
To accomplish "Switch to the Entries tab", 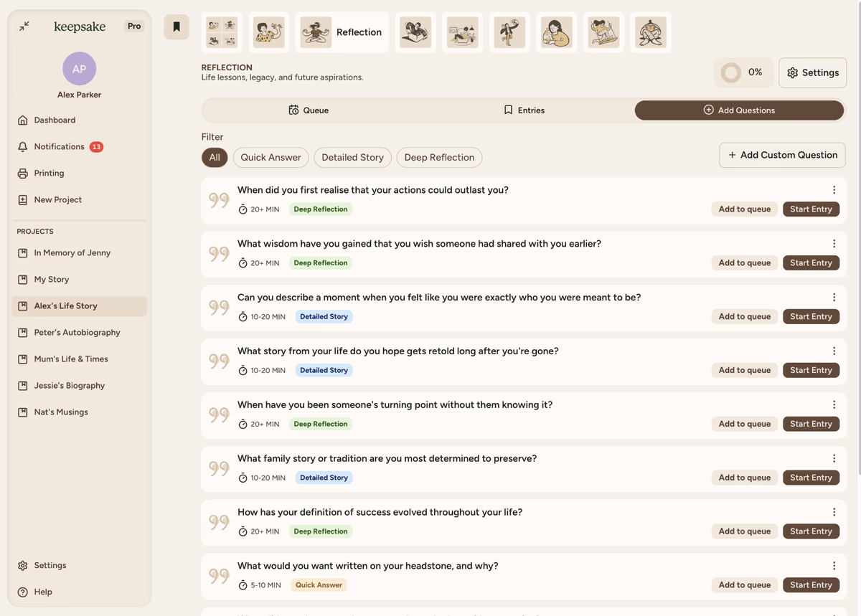I will click(524, 110).
